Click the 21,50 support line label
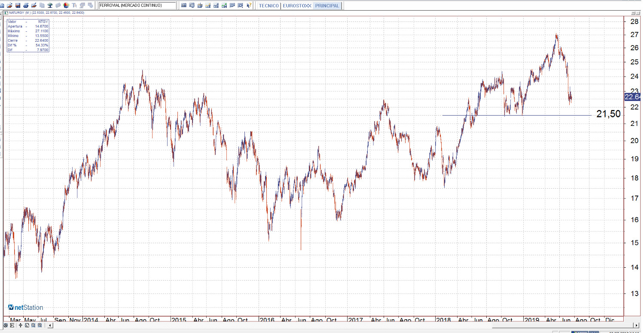 (608, 114)
